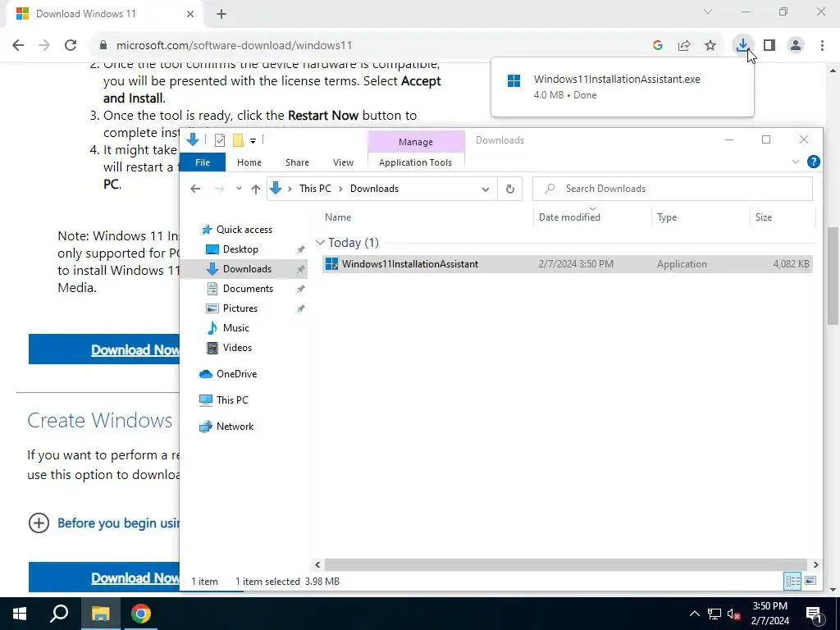Expand the Explorer ribbon chevron

[796, 162]
